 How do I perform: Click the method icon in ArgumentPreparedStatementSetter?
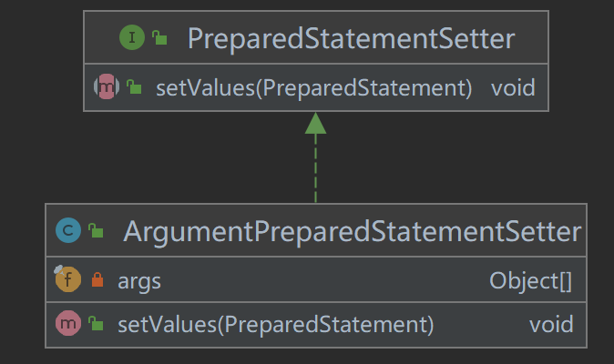(68, 323)
